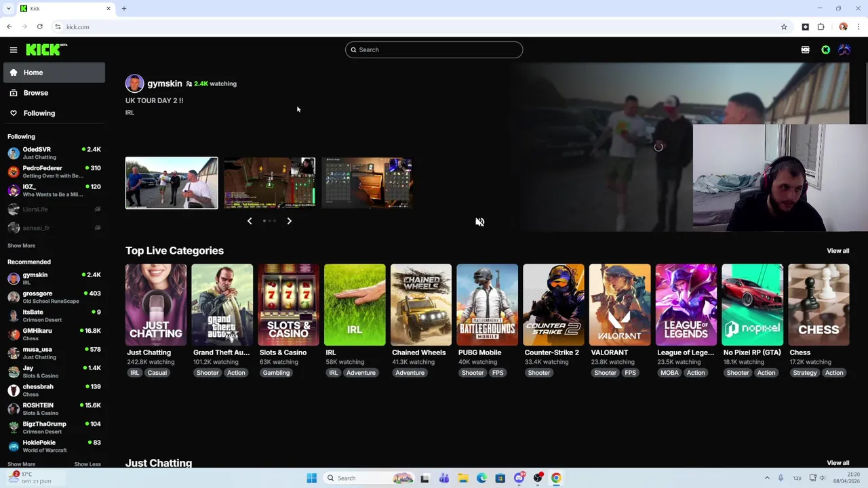View all Top Live Categories
Viewport: 868px width, 488px height.
(x=837, y=251)
